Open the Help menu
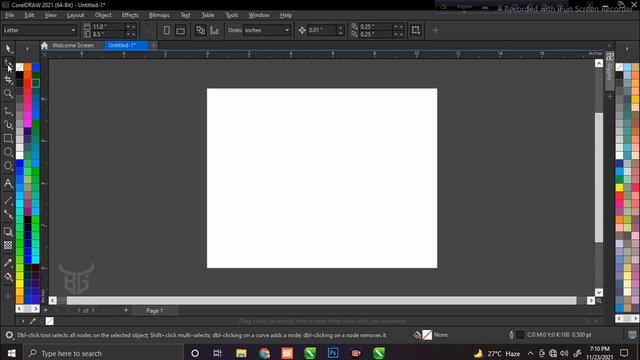This screenshot has width=640, height=360. [286, 15]
